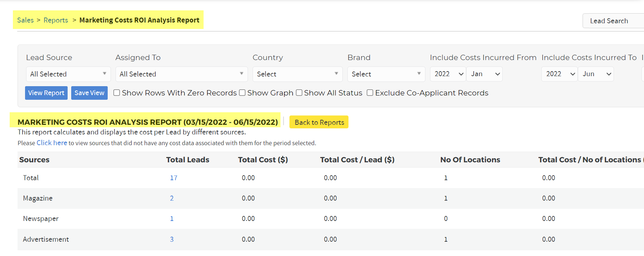Select the No Of Locations column header
Image resolution: width=644 pixels, height=256 pixels.
(x=470, y=160)
